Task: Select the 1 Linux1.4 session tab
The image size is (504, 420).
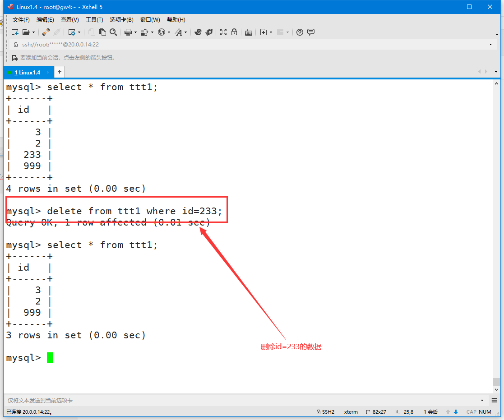Action: [28, 72]
